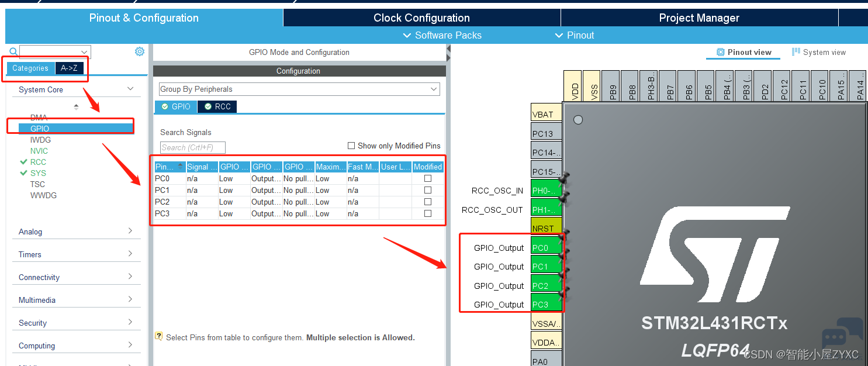Sort table by Modified column header
Image resolution: width=868 pixels, height=366 pixels.
(428, 167)
